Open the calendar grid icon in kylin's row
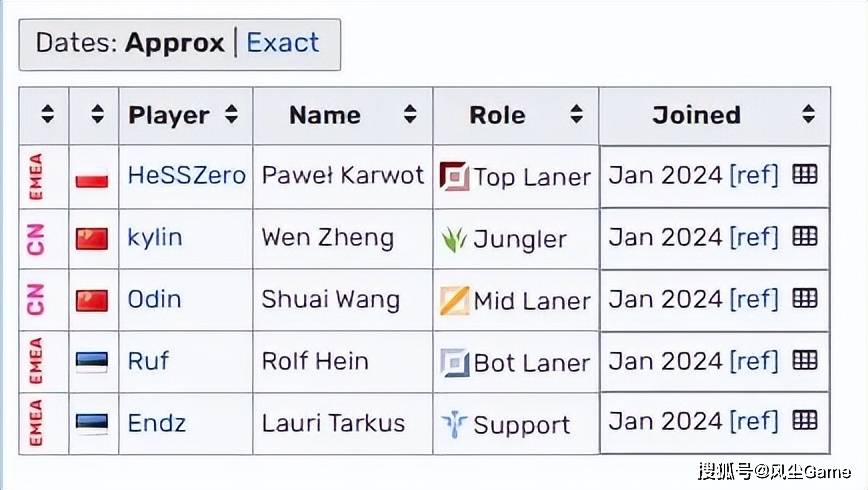The width and height of the screenshot is (868, 490). point(805,237)
